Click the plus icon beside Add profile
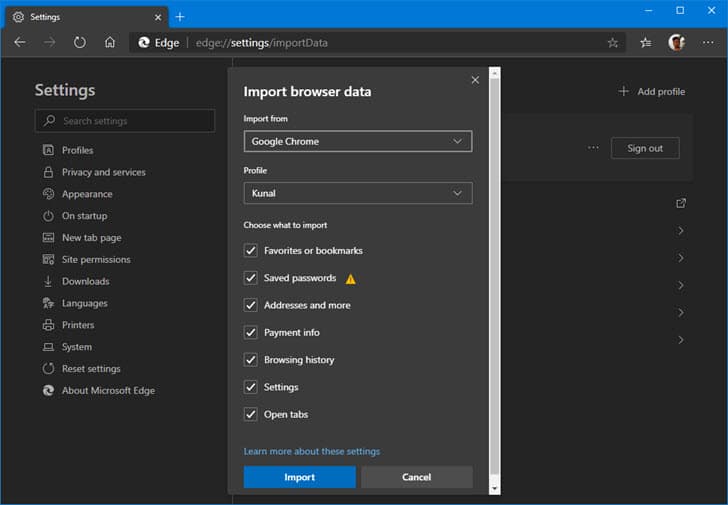Screen dimensions: 728x505 [x=624, y=91]
